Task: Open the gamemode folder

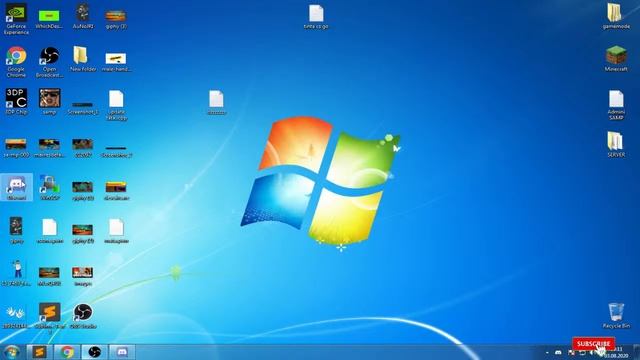Action: tap(616, 16)
